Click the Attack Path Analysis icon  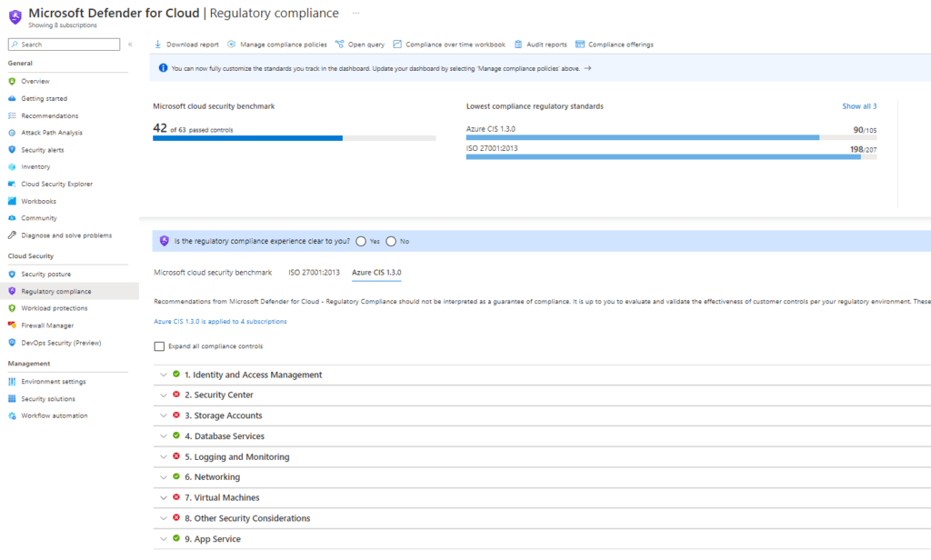(12, 133)
